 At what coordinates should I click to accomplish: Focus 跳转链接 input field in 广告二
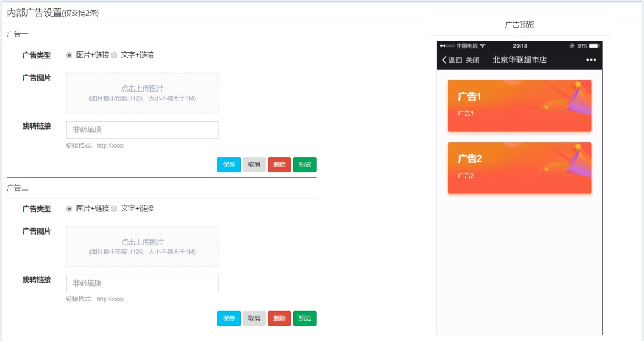coord(143,283)
